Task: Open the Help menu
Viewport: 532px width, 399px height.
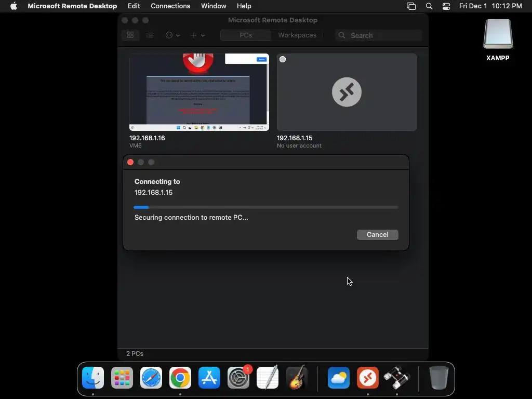Action: (244, 6)
